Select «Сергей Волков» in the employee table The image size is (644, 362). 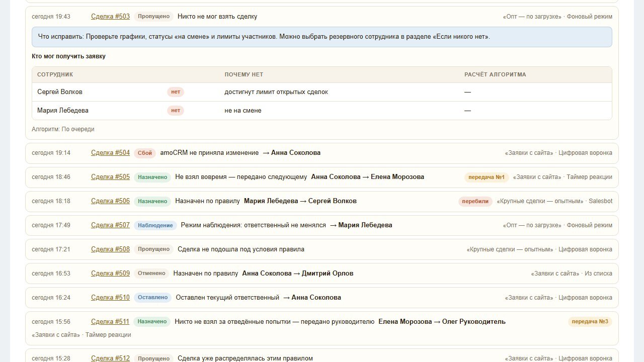tap(60, 92)
